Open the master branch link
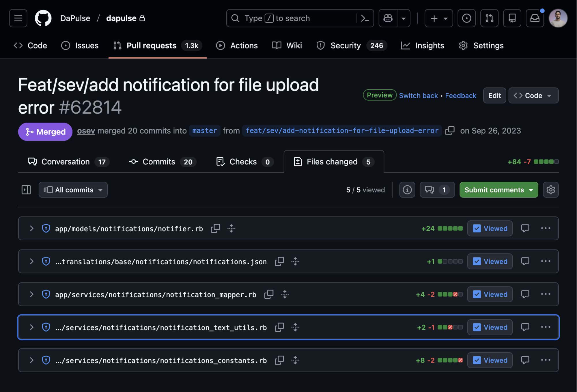The image size is (577, 392). [205, 131]
